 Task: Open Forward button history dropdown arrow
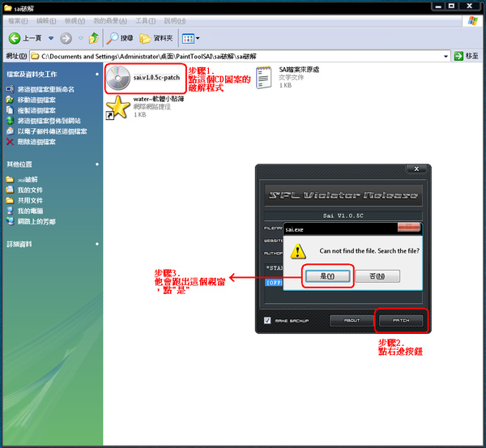(x=80, y=38)
